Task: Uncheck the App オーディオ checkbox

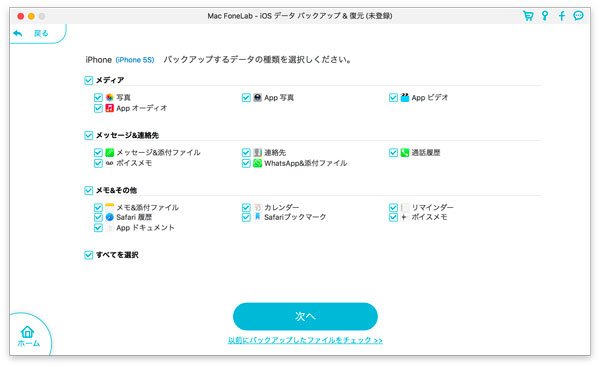Action: (98, 108)
